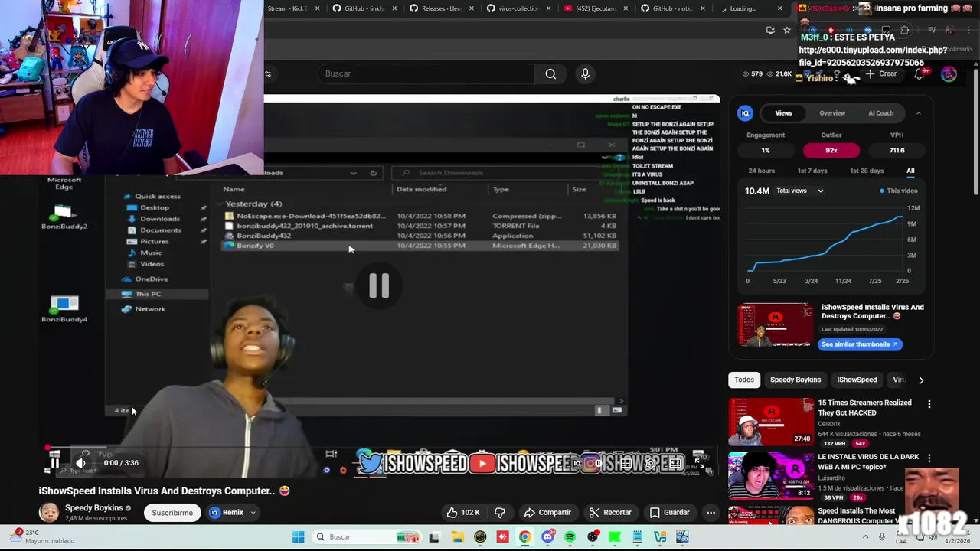This screenshot has height=551, width=980.
Task: Pause the YouTube video playback
Action: (54, 462)
